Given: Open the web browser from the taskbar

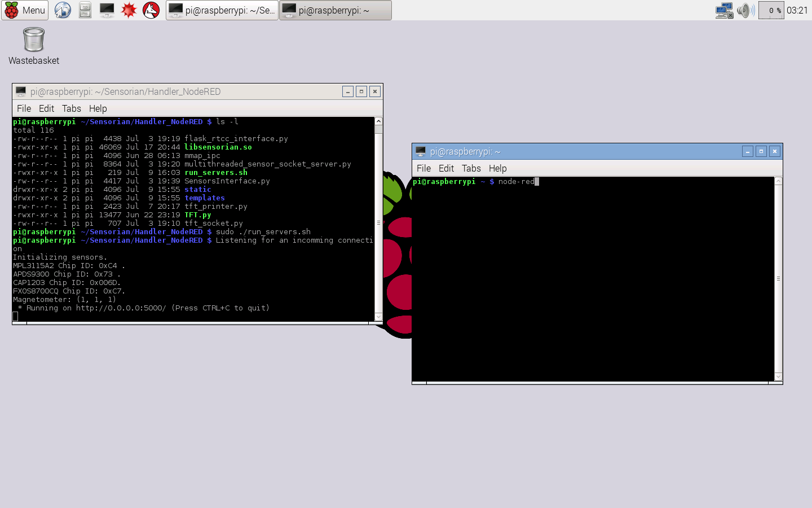Looking at the screenshot, I should 62,10.
